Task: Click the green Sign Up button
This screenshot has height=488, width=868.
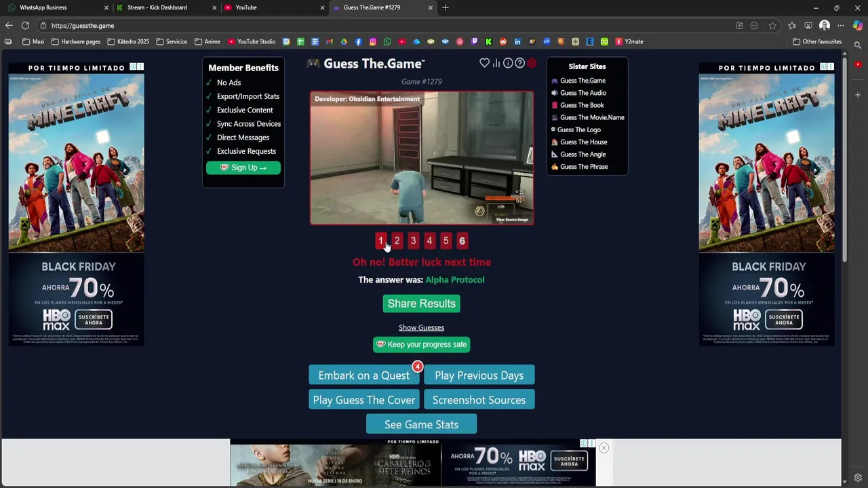Action: pos(243,167)
